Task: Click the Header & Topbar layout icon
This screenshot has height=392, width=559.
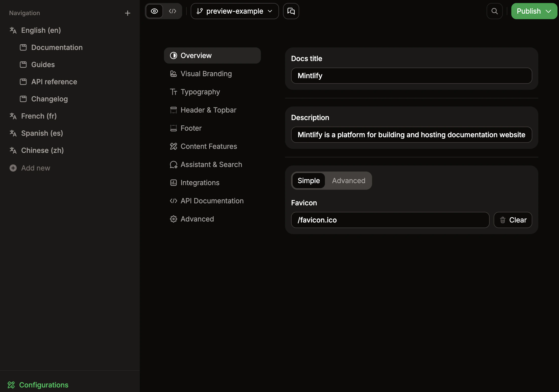Action: (174, 110)
